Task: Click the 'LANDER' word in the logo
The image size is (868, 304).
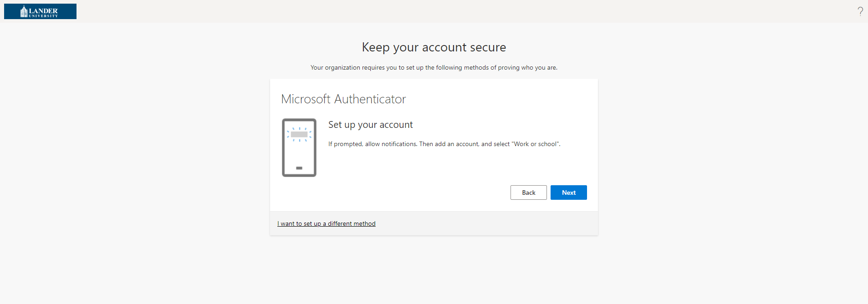Action: coord(43,10)
